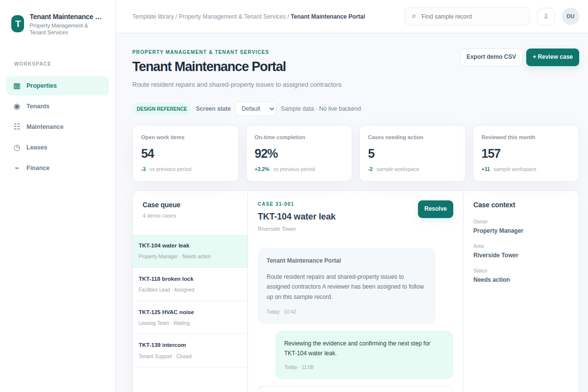The image size is (588, 392).
Task: Click the Tenants icon in sidebar
Action: pyautogui.click(x=17, y=106)
